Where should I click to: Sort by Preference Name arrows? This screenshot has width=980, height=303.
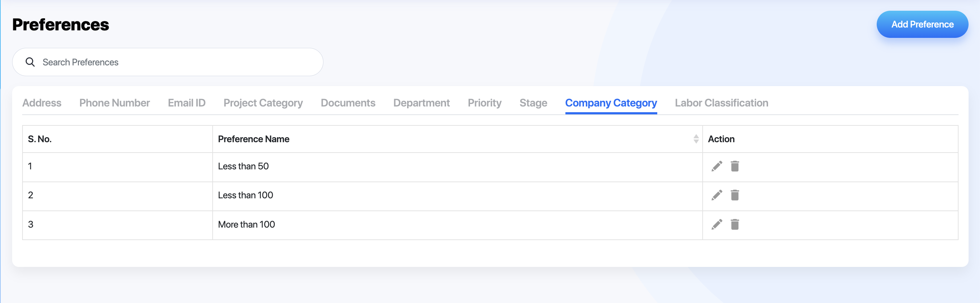696,139
